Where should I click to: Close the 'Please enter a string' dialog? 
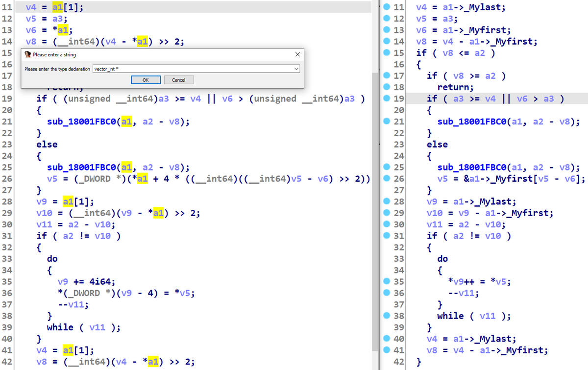[x=298, y=54]
